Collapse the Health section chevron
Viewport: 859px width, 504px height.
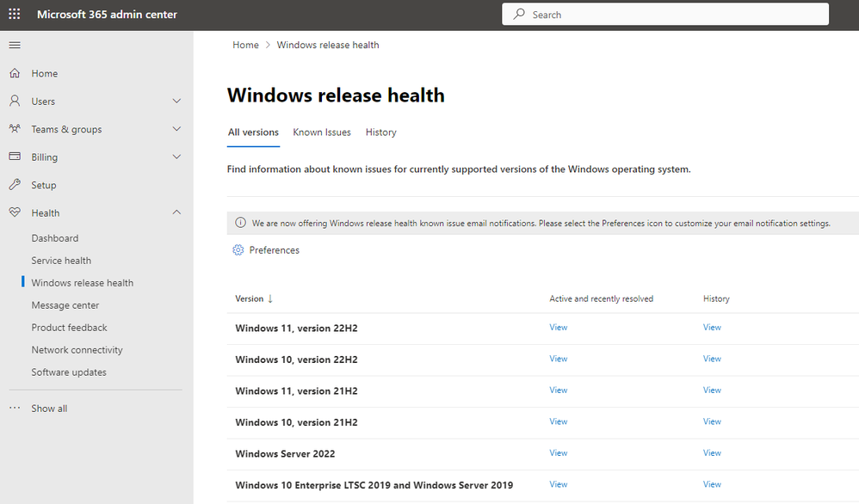click(176, 212)
